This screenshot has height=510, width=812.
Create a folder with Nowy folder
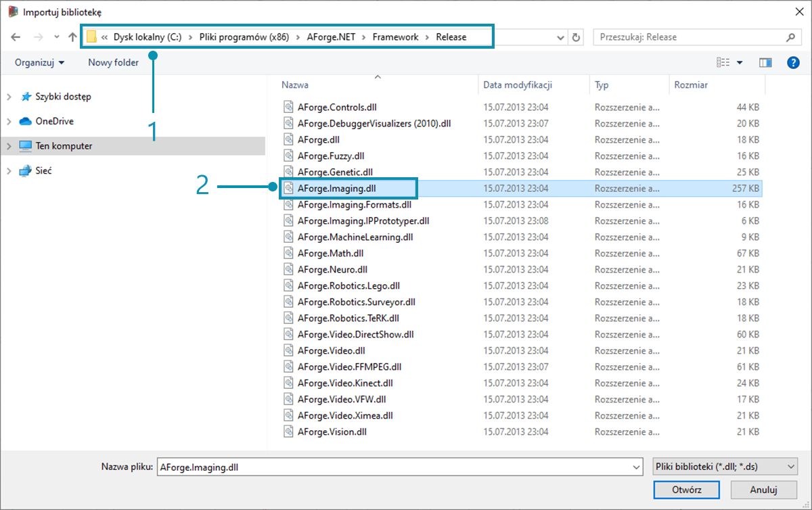(113, 62)
